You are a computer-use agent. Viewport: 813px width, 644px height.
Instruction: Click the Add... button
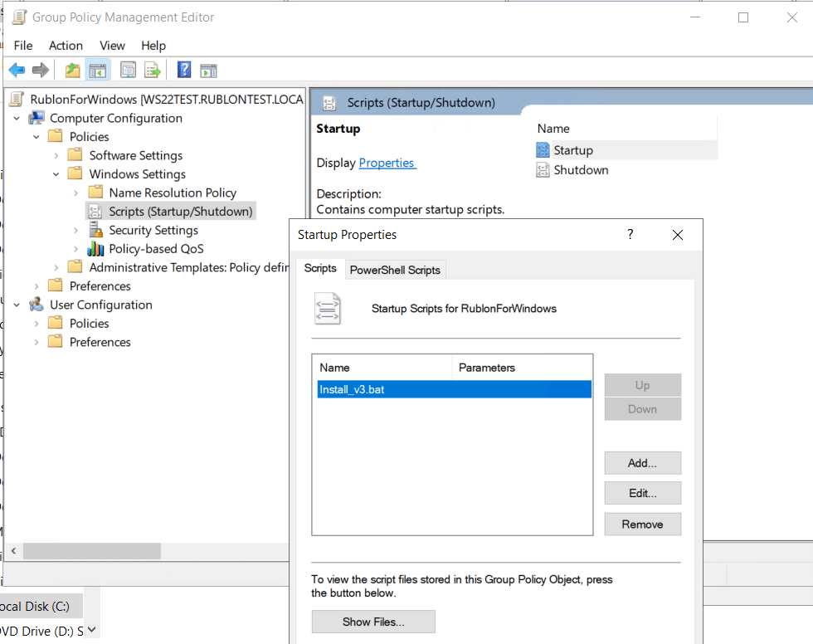(x=642, y=463)
